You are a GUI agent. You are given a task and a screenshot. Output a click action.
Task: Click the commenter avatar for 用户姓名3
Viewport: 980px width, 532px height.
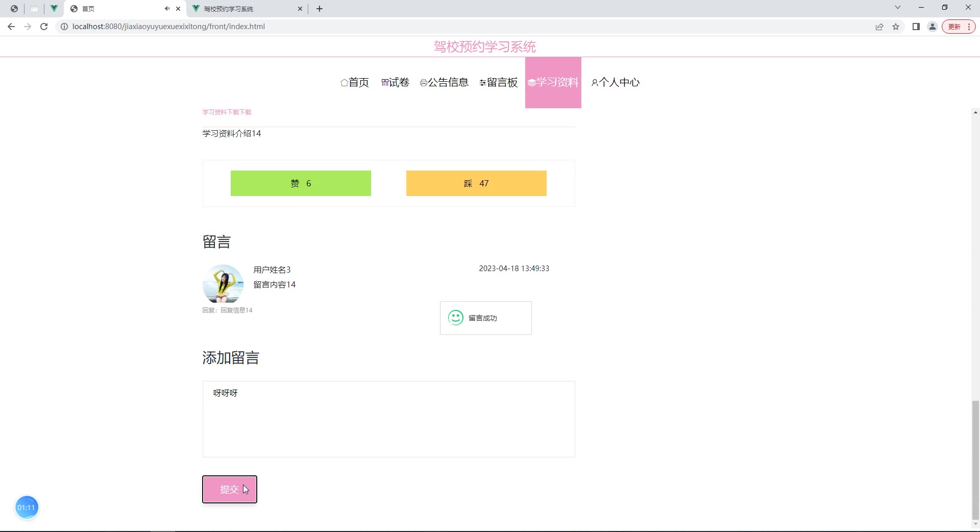[x=223, y=284]
